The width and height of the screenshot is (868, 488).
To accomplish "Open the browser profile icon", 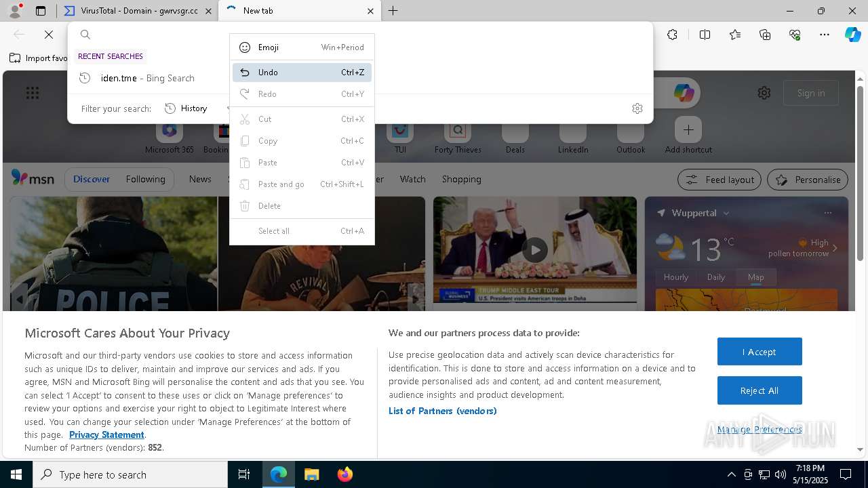I will coord(14,11).
